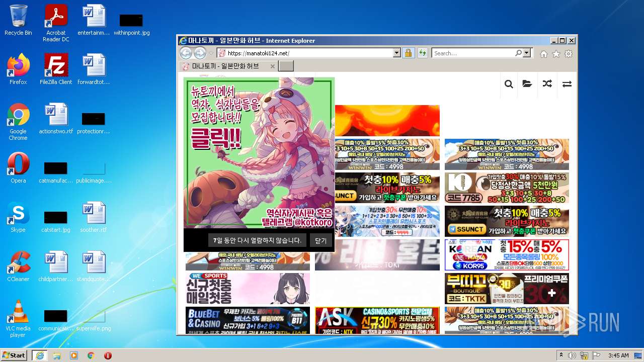
Task: Open Acrobat Reader DC desktop icon
Action: (56, 23)
